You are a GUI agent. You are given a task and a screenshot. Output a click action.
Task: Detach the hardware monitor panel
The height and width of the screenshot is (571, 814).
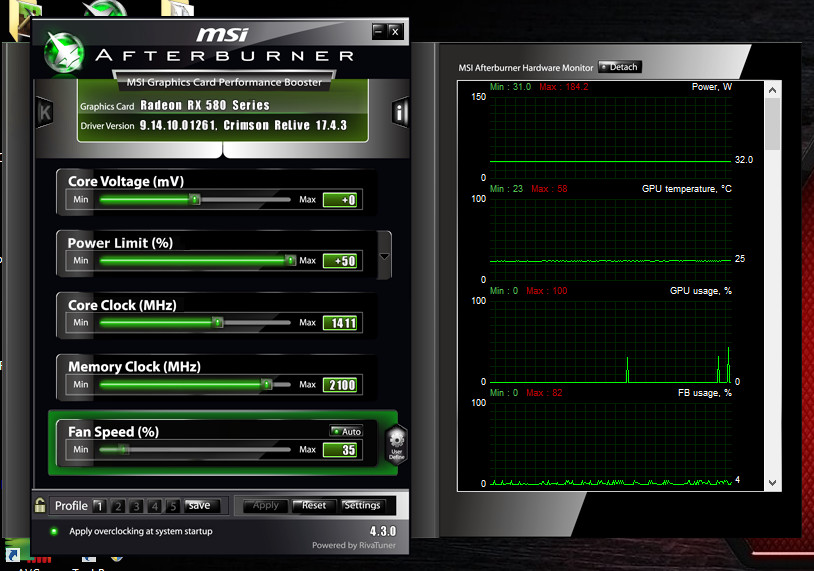[619, 67]
